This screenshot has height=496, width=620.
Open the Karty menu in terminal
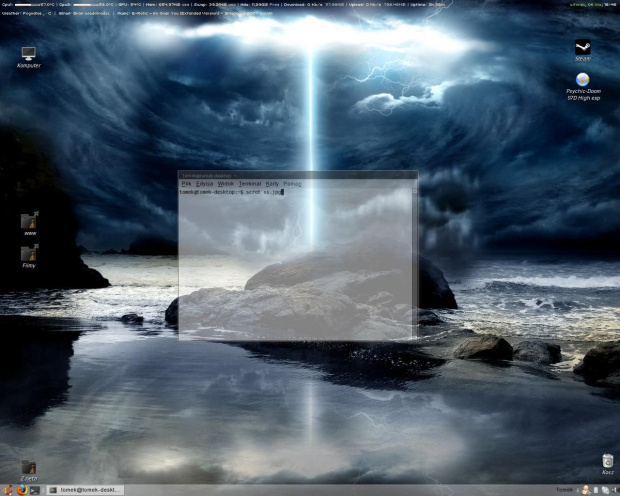click(272, 184)
